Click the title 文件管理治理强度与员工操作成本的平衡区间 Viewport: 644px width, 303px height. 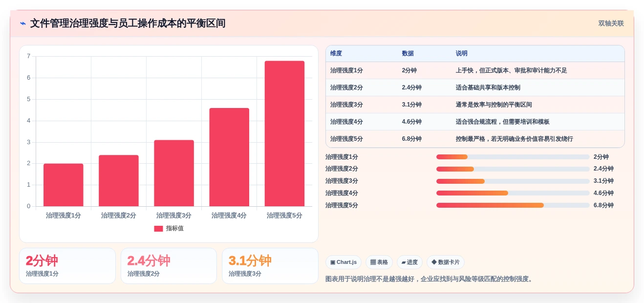point(128,23)
